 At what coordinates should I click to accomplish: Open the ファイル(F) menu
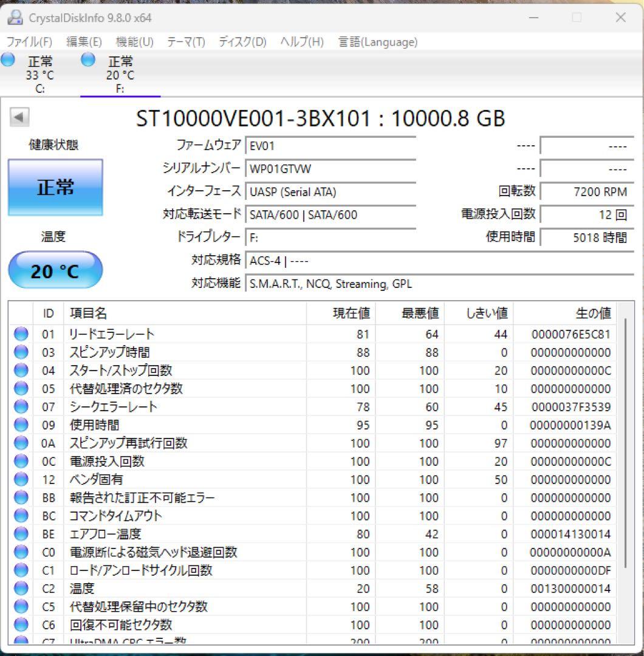tap(29, 42)
